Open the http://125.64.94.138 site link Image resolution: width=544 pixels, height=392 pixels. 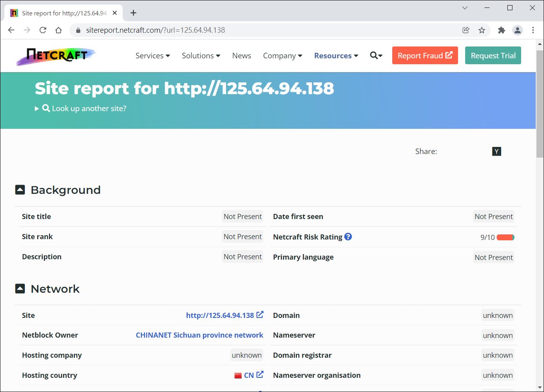[x=220, y=315]
